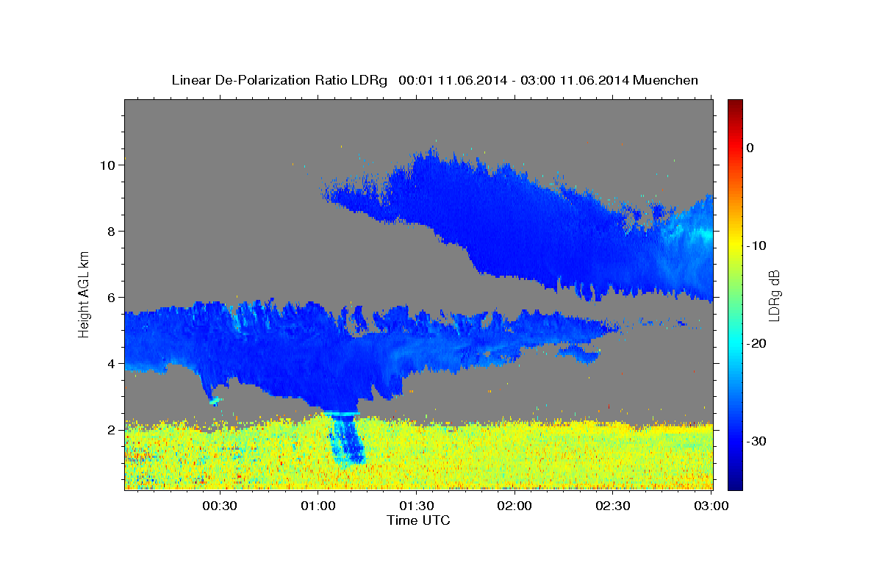This screenshot has width=882, height=588.
Task: Click the height axis label '10'
Action: pyautogui.click(x=107, y=165)
